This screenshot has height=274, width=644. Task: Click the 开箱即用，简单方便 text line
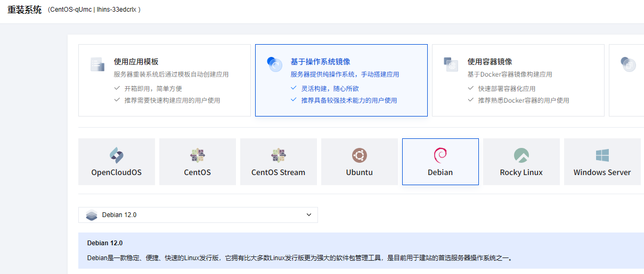click(x=153, y=88)
